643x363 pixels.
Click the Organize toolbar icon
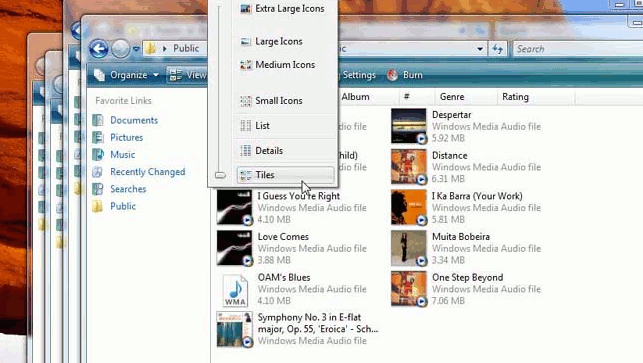point(99,75)
